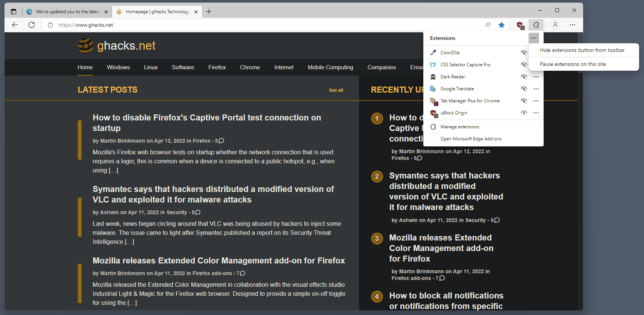Screen dimensions: 644x315
Task: Open more actions for Dark Reader
Action: pyautogui.click(x=536, y=77)
